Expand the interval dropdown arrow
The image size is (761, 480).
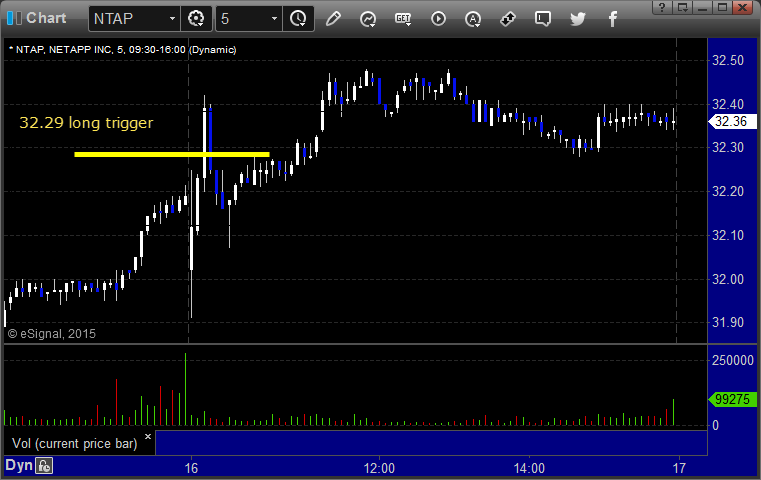coord(274,19)
